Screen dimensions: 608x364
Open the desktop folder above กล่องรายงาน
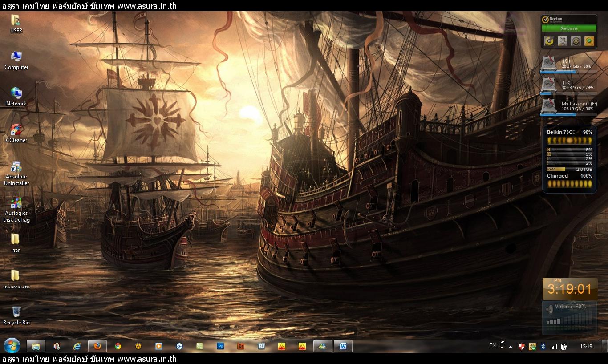pyautogui.click(x=16, y=243)
